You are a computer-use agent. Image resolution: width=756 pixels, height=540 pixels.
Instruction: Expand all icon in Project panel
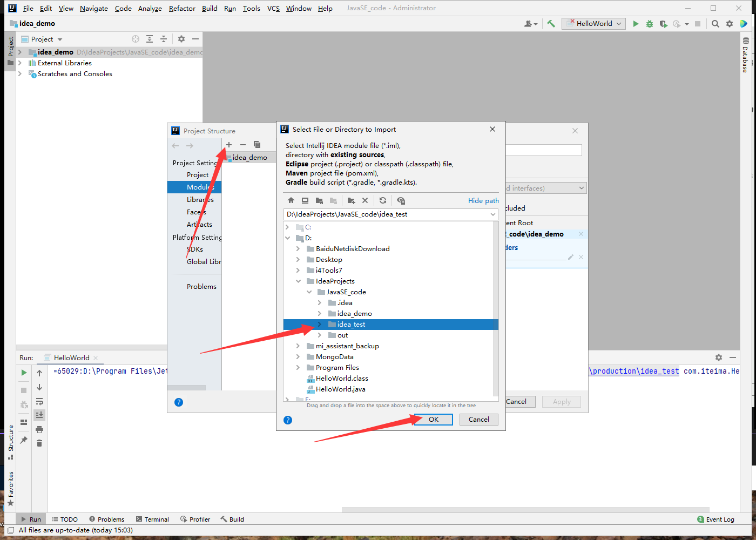coord(150,39)
